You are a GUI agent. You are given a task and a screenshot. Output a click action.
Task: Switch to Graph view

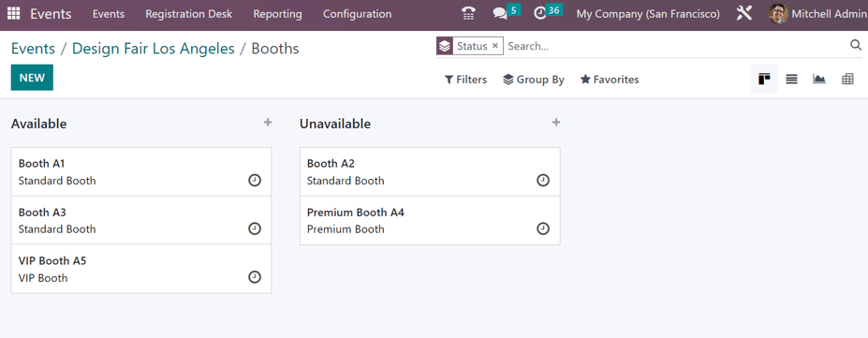pos(819,79)
